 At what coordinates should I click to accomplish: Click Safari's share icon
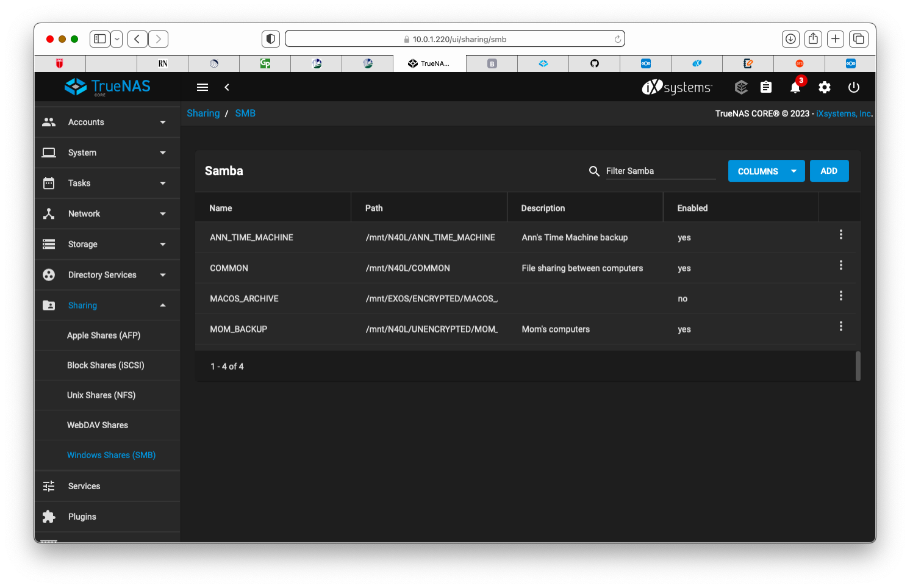point(813,39)
